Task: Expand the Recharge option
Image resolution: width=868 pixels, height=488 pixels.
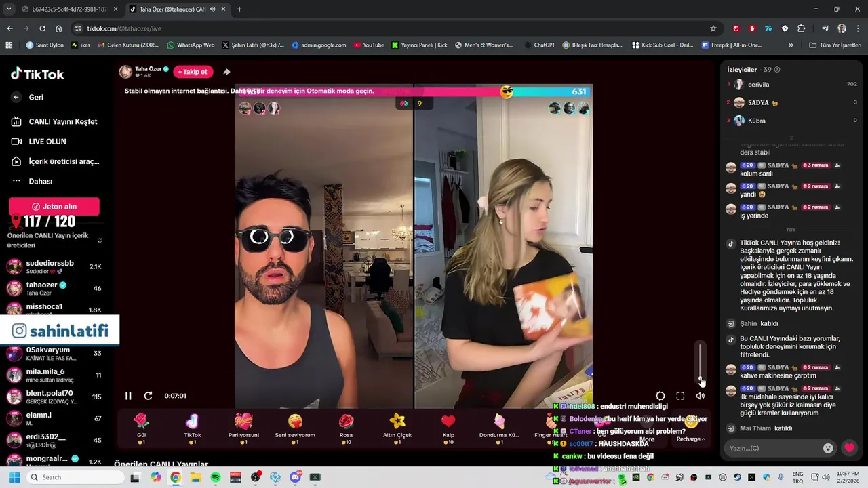Action: tap(691, 439)
